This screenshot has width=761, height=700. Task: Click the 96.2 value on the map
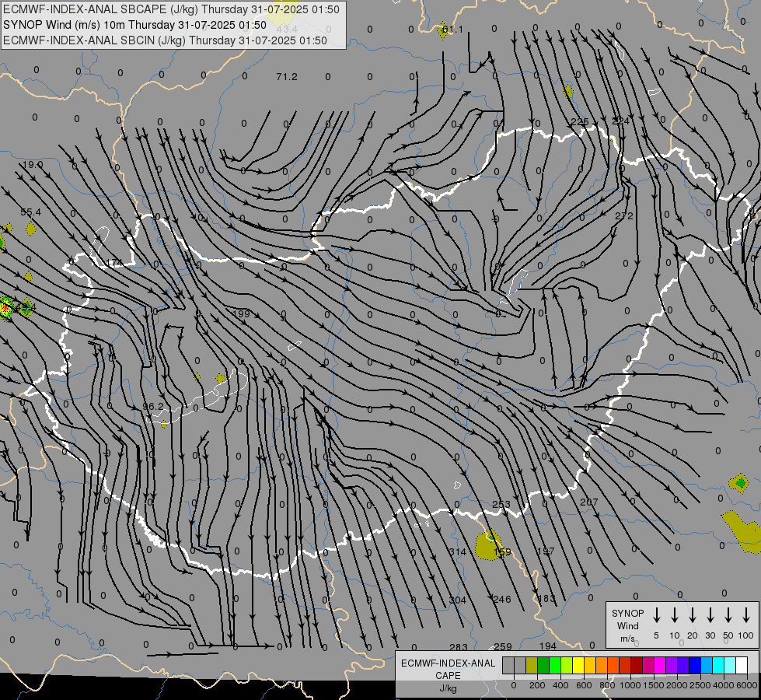[153, 406]
